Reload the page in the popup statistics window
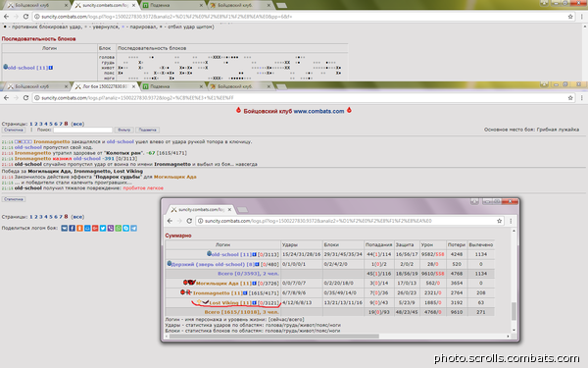 [x=189, y=221]
